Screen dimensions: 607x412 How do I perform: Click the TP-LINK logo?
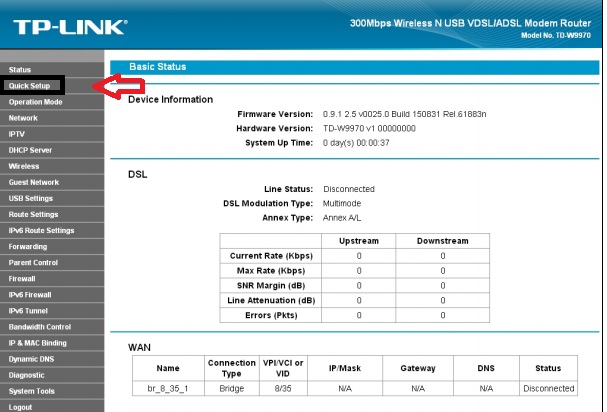tap(70, 27)
